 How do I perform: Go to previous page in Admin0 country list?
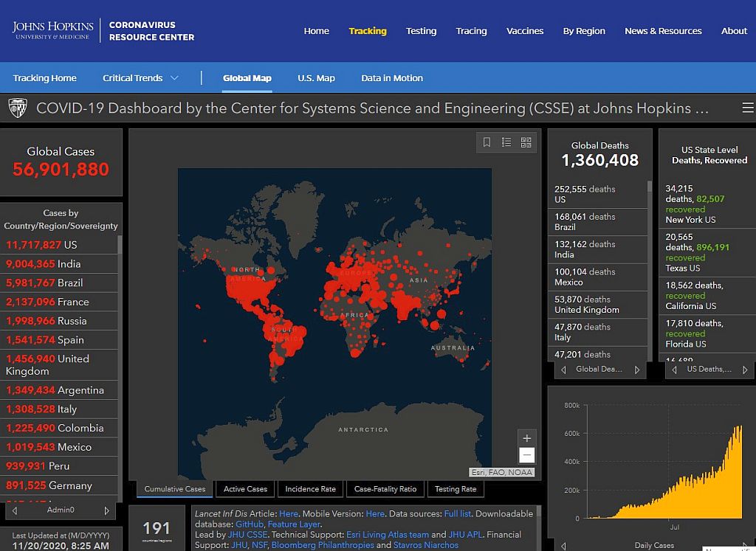[x=15, y=510]
